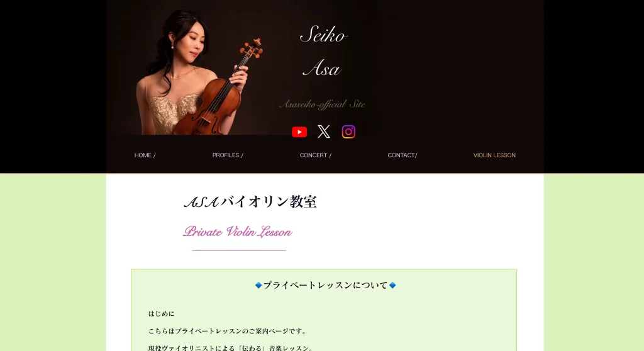Click the purple divider under Private Violin Lesson
Screen dimensions: 644x351
pos(239,250)
